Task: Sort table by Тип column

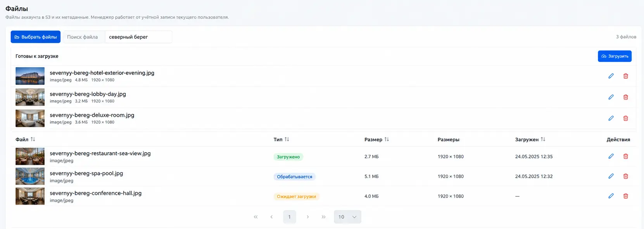Action: tap(287, 139)
